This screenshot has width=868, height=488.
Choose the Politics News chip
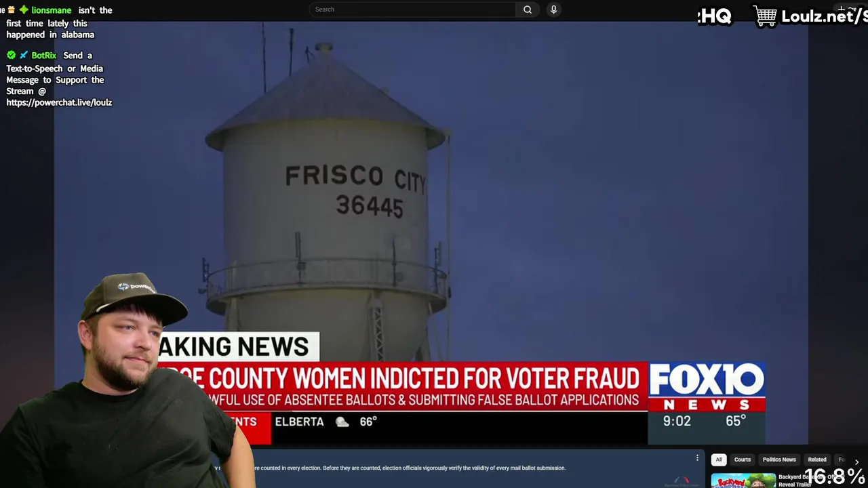[x=779, y=460]
